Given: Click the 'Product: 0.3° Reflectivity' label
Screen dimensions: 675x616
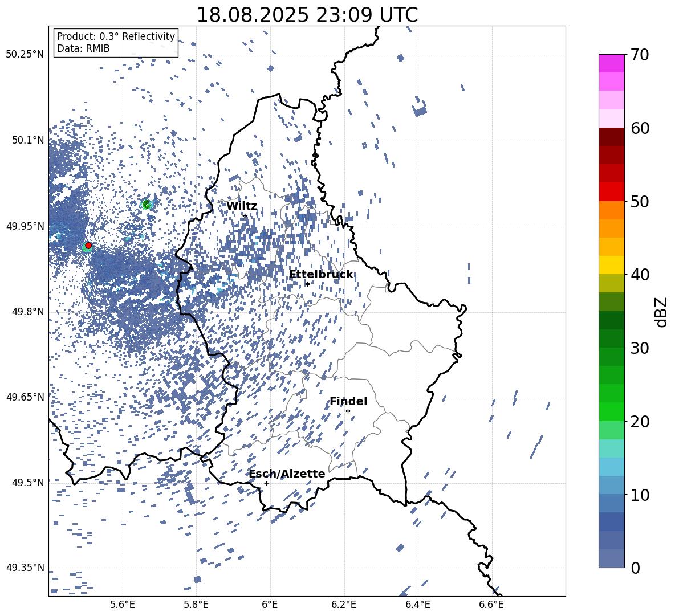Looking at the screenshot, I should tap(116, 36).
